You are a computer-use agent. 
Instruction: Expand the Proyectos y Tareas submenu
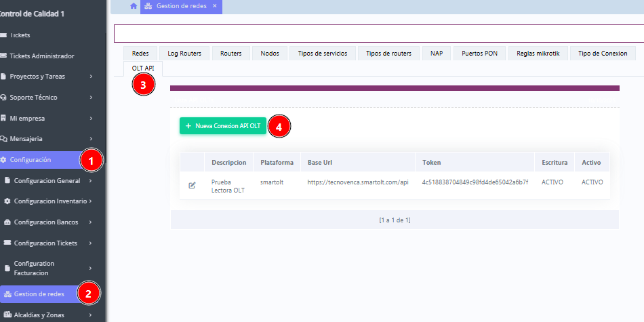coord(91,77)
